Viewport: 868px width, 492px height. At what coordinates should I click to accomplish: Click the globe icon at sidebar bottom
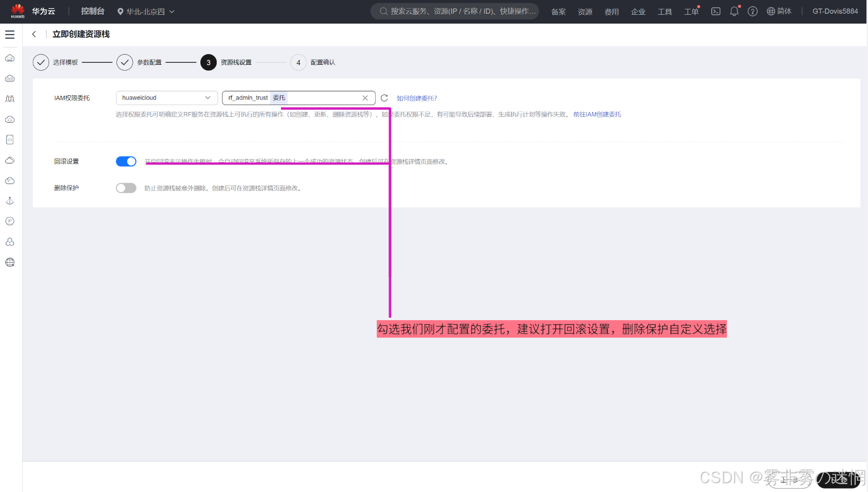point(10,262)
